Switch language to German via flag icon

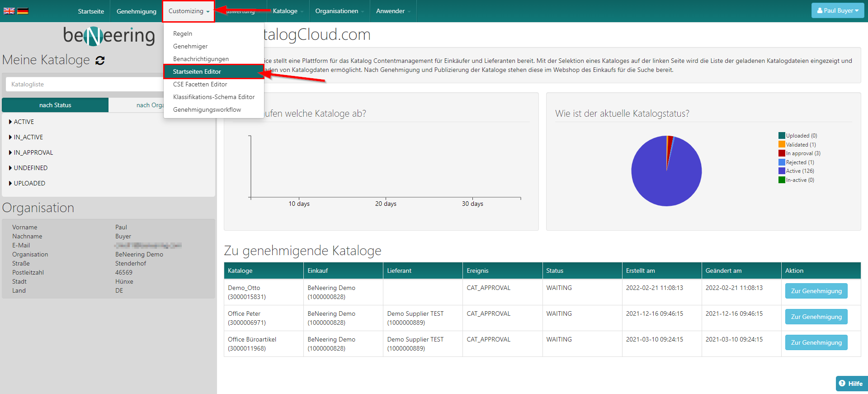pos(23,11)
